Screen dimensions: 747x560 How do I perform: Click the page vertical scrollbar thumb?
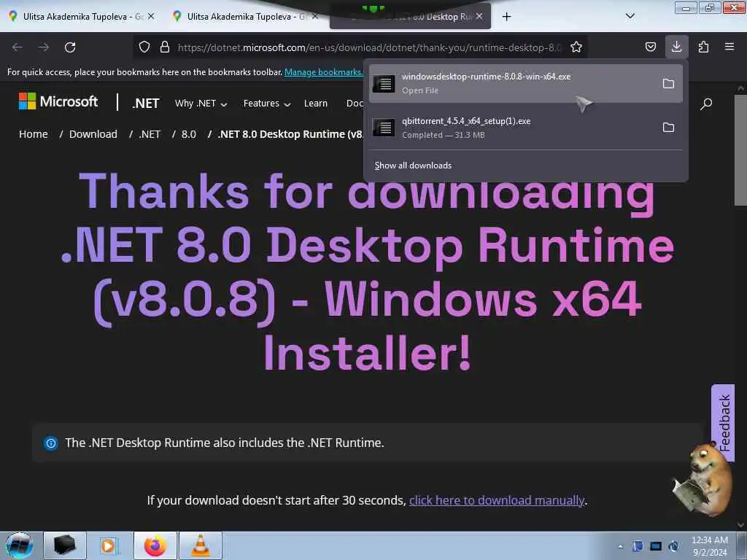740,150
